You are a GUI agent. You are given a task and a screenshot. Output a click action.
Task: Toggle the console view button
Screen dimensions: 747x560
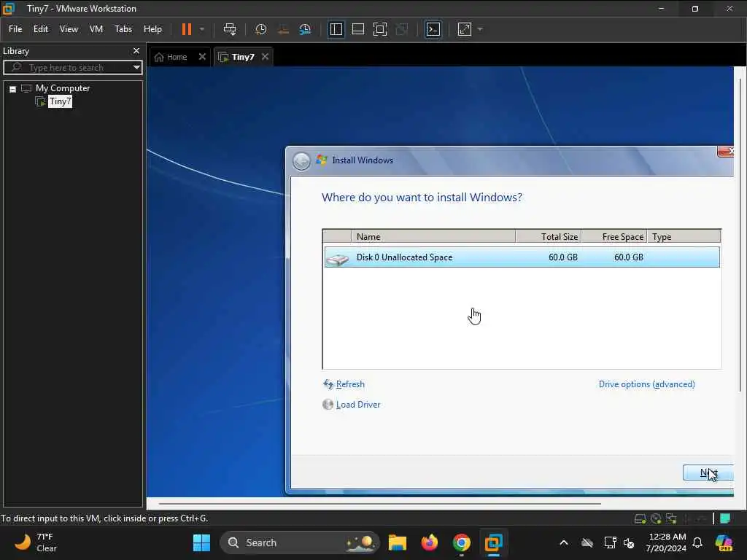[433, 29]
